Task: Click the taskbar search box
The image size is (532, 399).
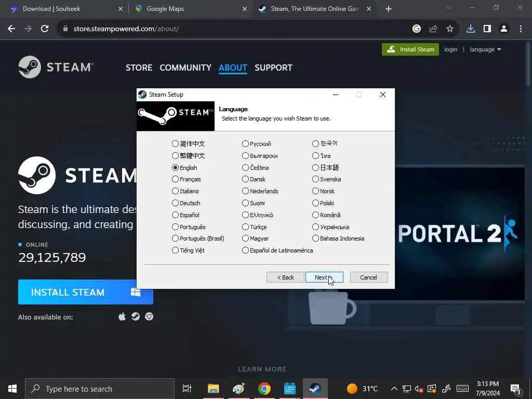Action: 100,389
